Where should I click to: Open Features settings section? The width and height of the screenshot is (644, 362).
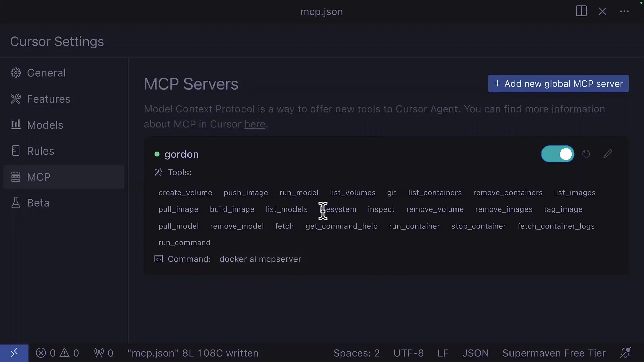tap(64, 99)
